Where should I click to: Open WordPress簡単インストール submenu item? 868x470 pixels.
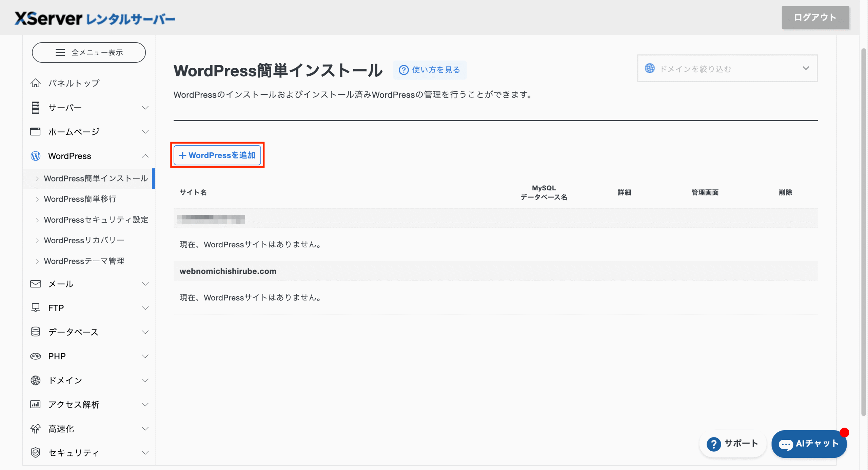89,178
